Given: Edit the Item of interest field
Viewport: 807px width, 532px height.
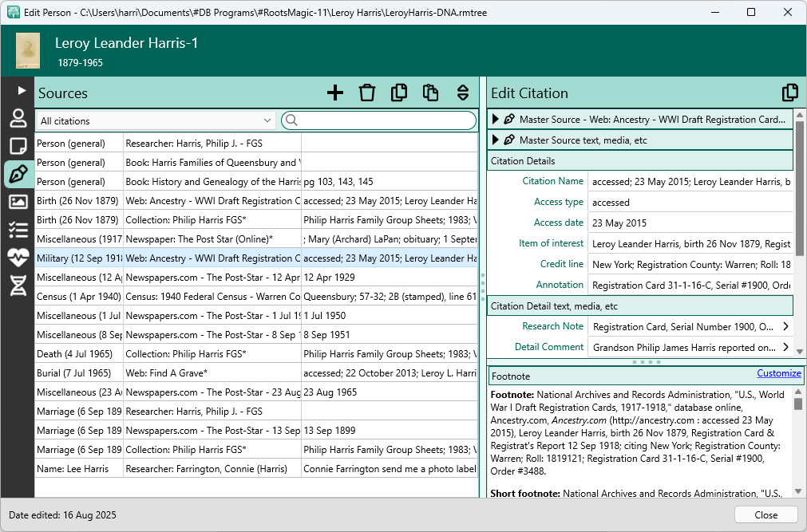Looking at the screenshot, I should pos(690,244).
